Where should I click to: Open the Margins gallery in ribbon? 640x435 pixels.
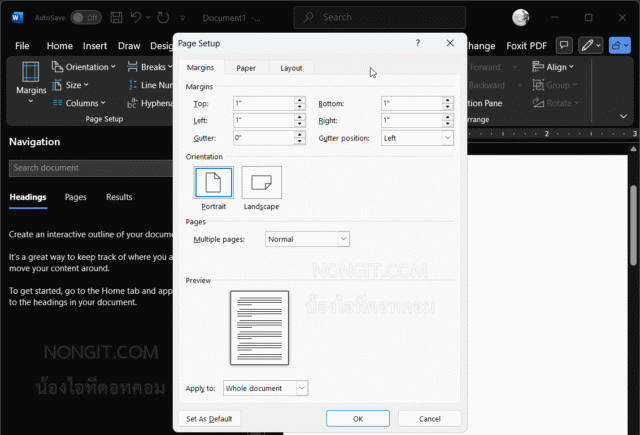pyautogui.click(x=31, y=82)
